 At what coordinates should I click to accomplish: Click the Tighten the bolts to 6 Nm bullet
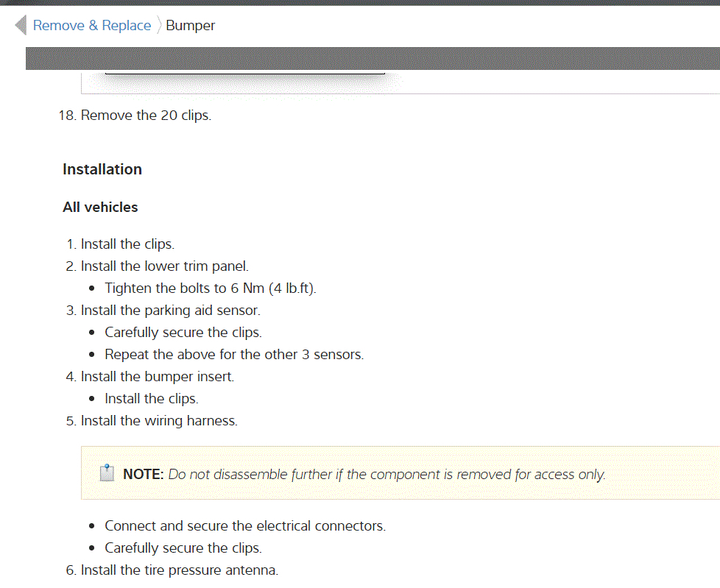(211, 288)
